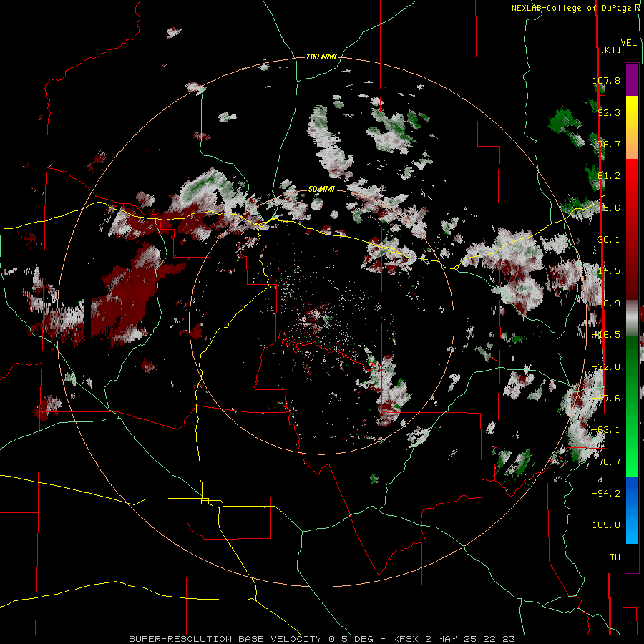Click the 14.5 velocity scale value
The height and width of the screenshot is (644, 644).
click(x=609, y=271)
